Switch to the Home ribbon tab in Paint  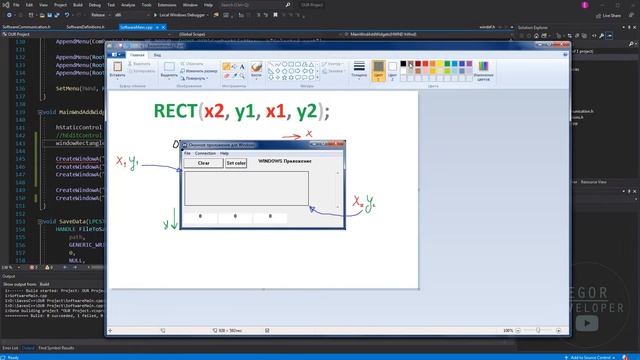point(137,55)
